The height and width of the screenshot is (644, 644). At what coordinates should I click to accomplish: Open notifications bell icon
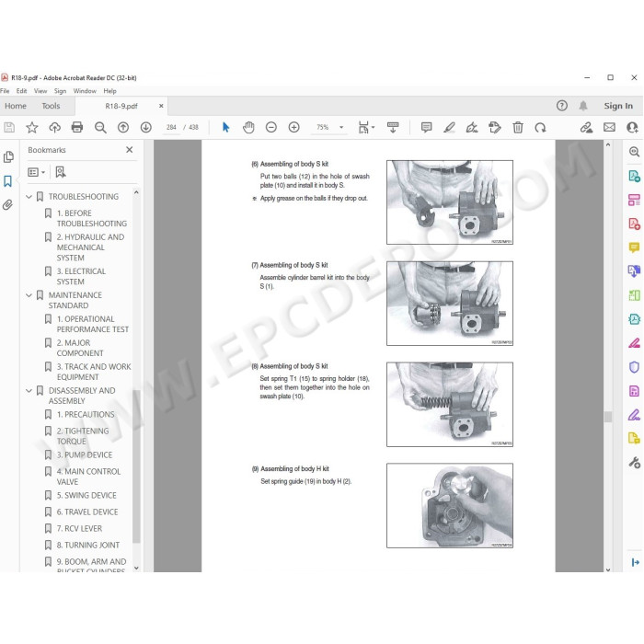pos(582,106)
